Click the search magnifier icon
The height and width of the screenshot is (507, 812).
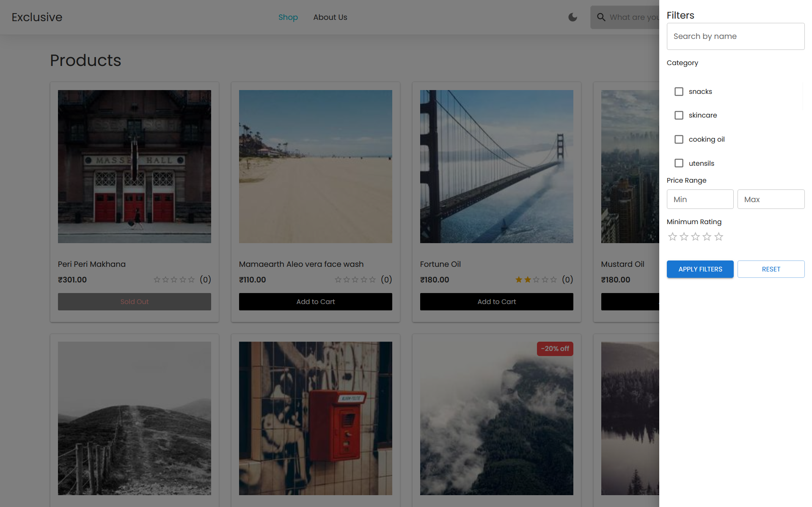(601, 17)
